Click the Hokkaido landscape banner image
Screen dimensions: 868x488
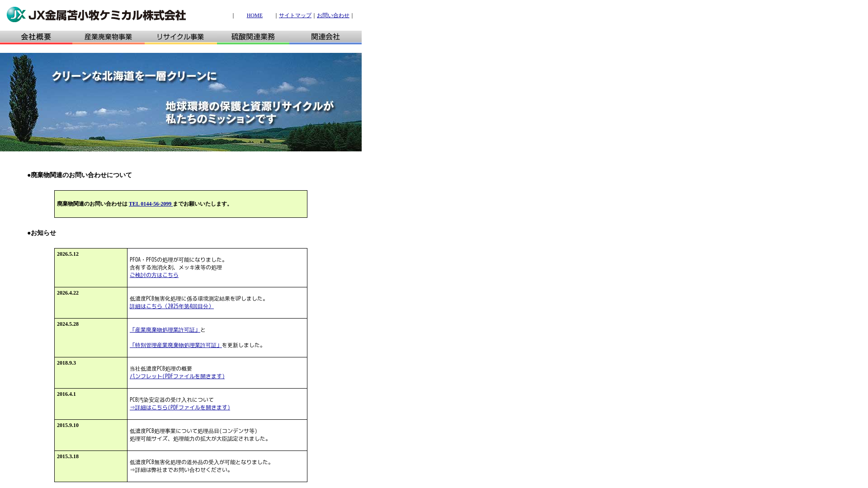click(181, 102)
